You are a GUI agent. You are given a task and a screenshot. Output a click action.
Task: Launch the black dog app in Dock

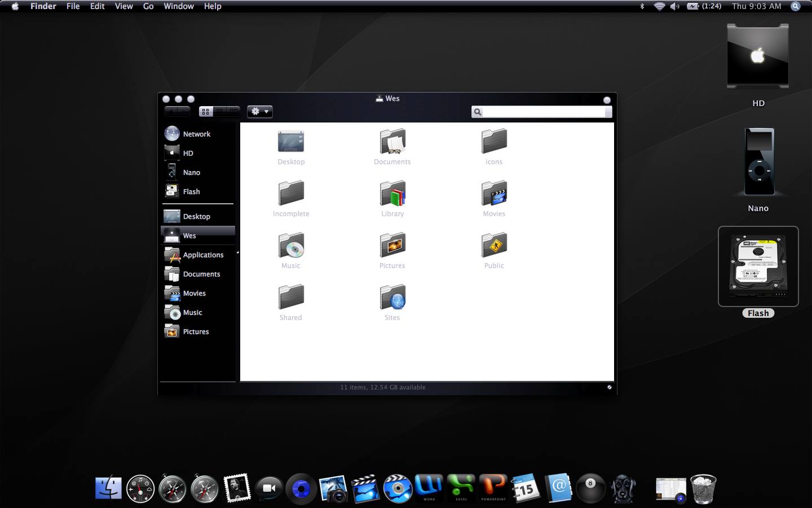point(623,489)
